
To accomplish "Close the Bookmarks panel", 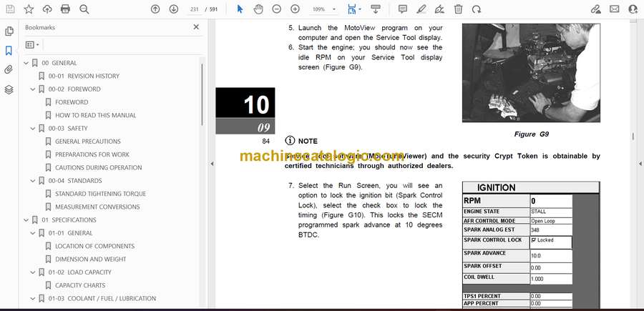I will (x=196, y=27).
